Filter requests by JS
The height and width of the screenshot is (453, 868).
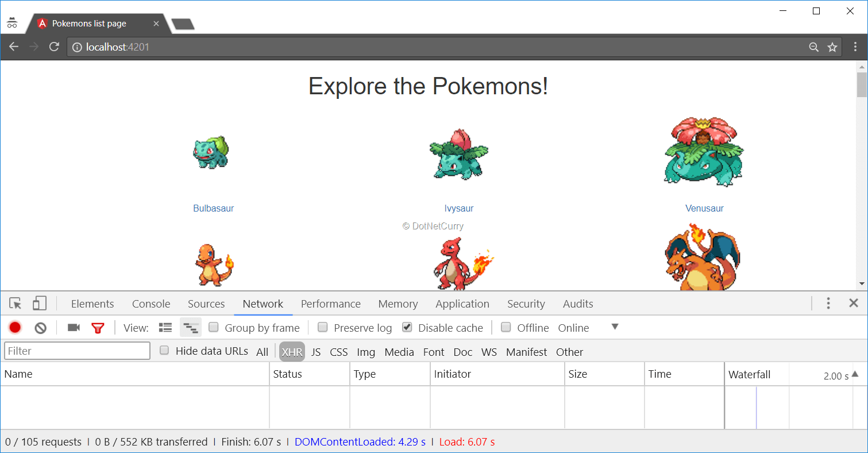pyautogui.click(x=316, y=352)
